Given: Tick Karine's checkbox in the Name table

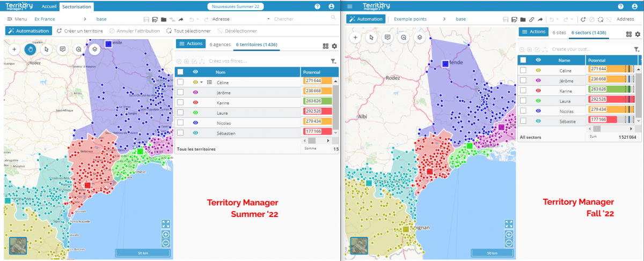Looking at the screenshot, I should pos(523,91).
